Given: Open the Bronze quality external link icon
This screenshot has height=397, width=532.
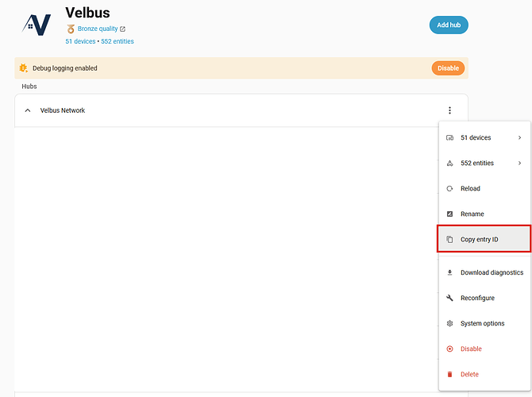Looking at the screenshot, I should pyautogui.click(x=122, y=29).
